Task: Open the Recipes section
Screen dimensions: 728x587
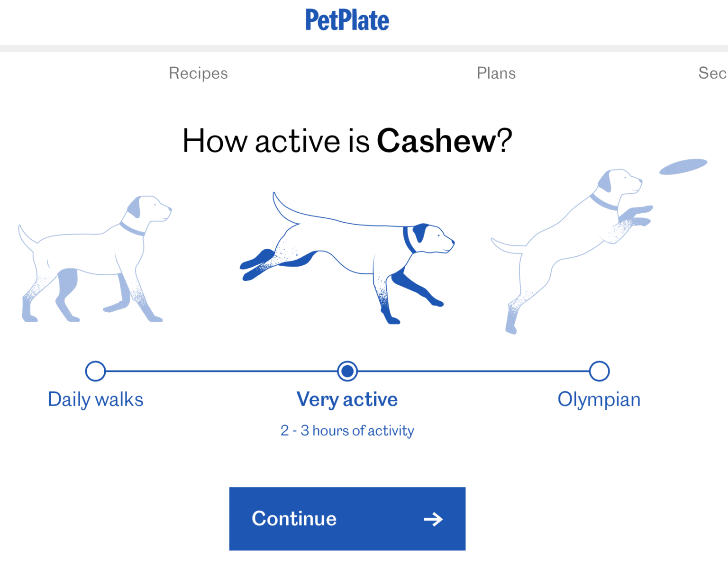Action: point(198,73)
